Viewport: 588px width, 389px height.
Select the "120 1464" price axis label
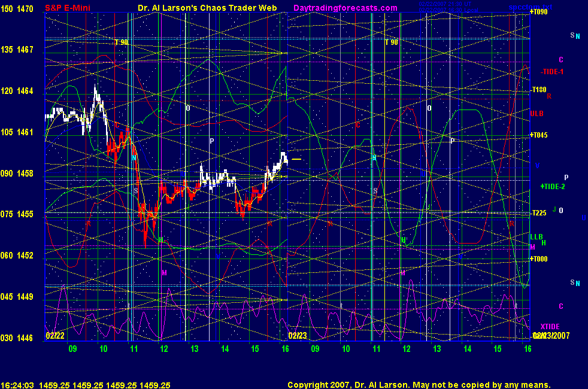pos(17,91)
